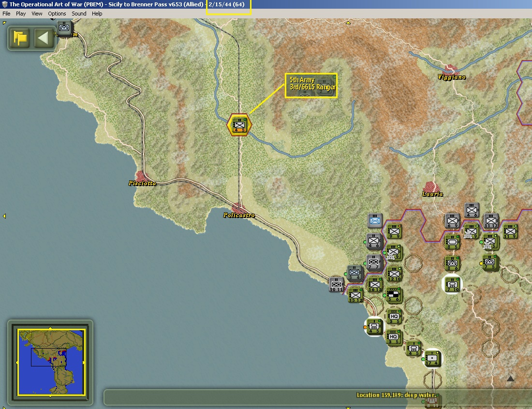The image size is (532, 409).
Task: Click the minimap overview
Action: [51, 362]
